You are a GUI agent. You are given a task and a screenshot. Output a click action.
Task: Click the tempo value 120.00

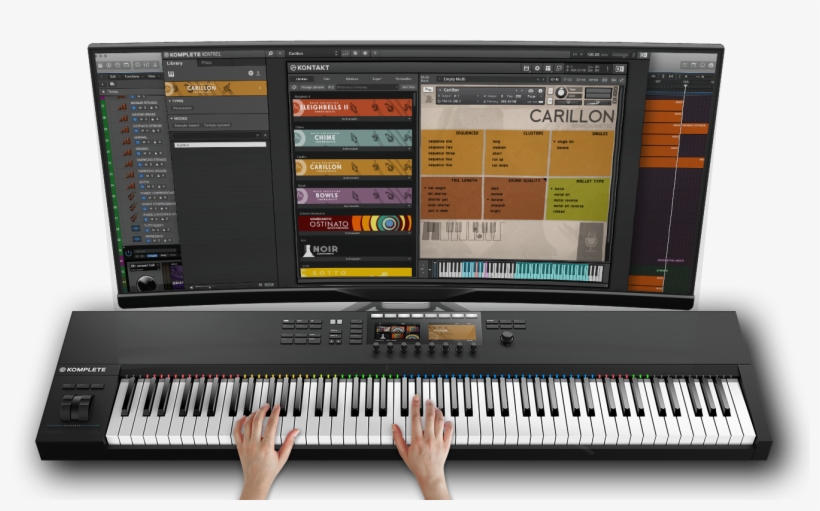[594, 54]
